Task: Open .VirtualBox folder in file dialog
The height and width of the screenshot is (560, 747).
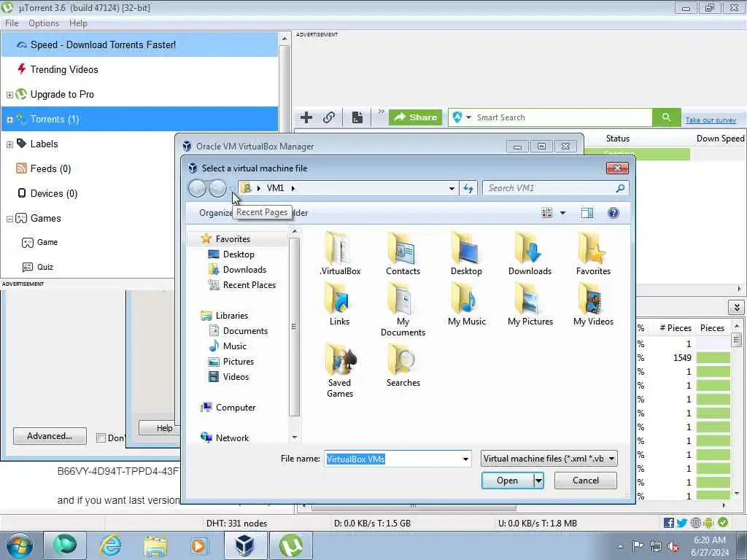Action: click(x=340, y=253)
